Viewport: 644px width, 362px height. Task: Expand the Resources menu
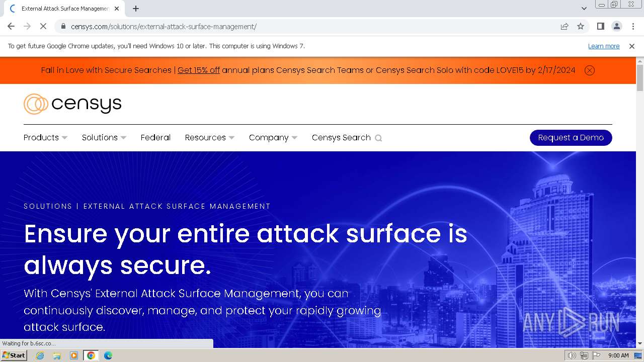(210, 138)
